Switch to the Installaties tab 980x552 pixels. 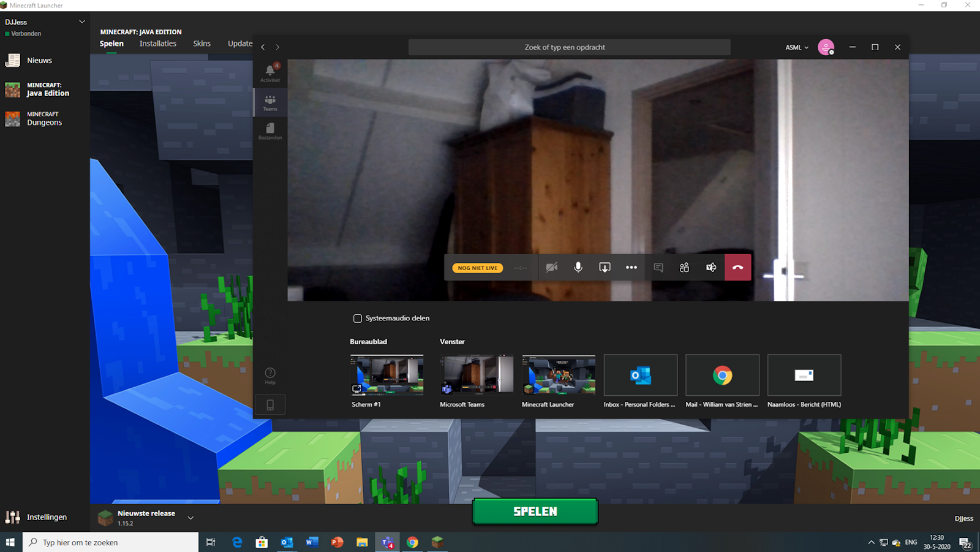pyautogui.click(x=158, y=43)
